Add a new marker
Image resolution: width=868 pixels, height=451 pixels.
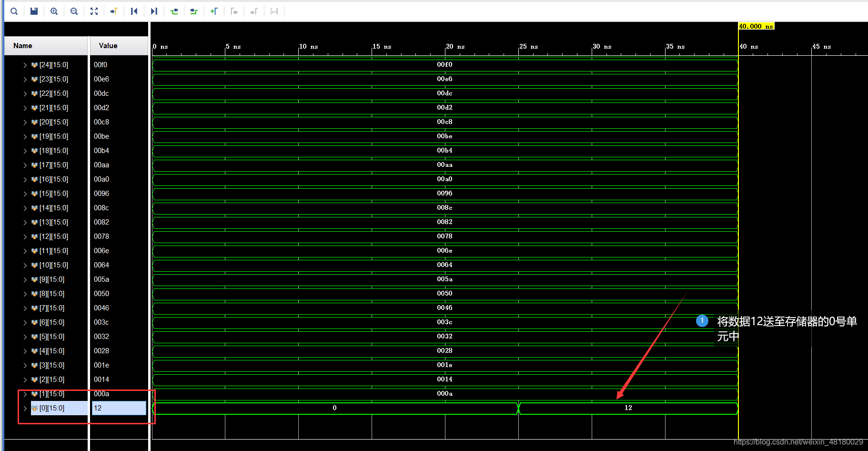point(214,11)
